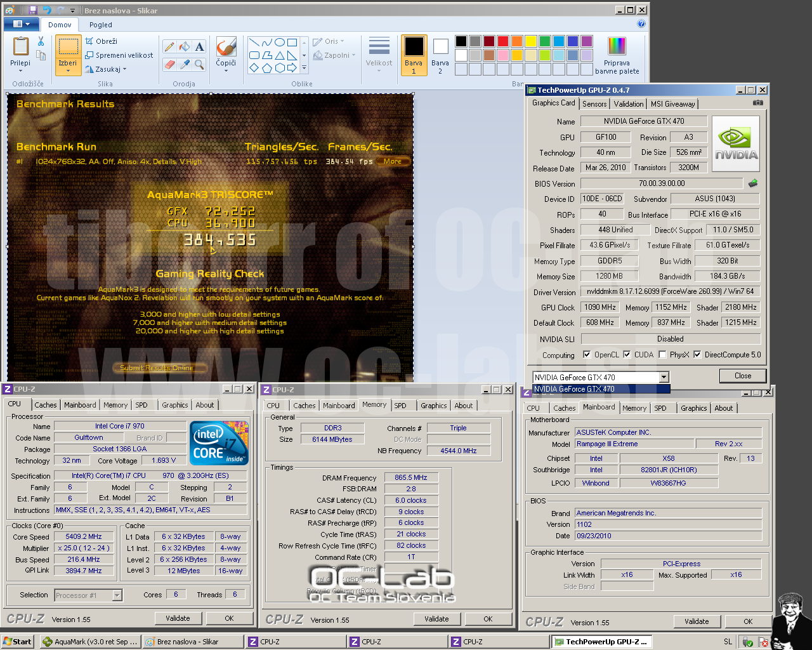The image size is (812, 650).
Task: Open the MSI Giveaway tab in GPU-Z
Action: [x=672, y=104]
